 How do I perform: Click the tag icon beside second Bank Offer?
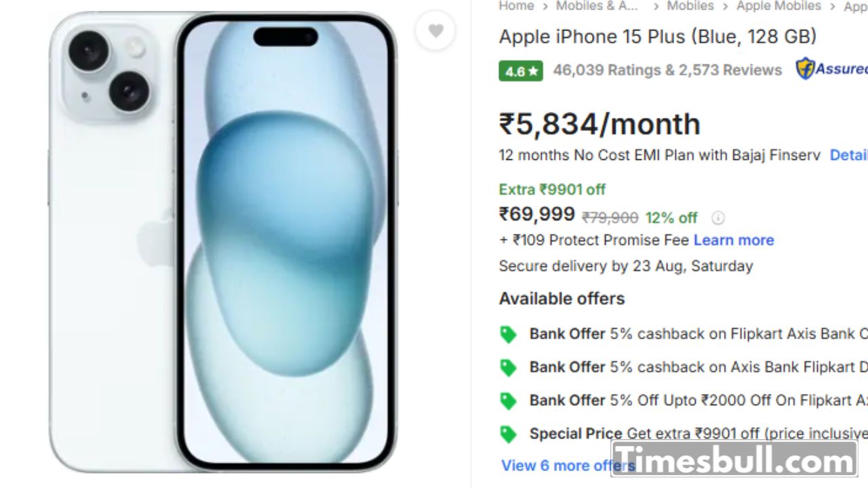coord(508,367)
